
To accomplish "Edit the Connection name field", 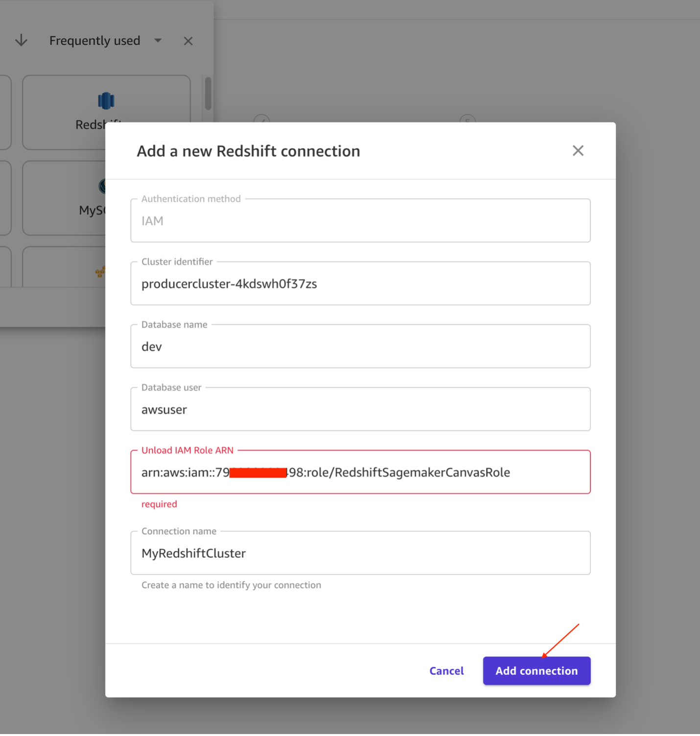I will tap(360, 553).
